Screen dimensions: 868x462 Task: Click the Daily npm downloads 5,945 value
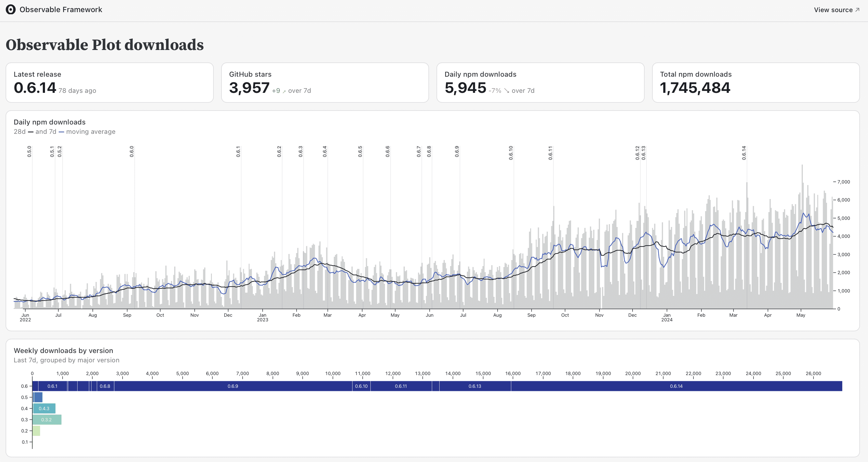coord(465,88)
